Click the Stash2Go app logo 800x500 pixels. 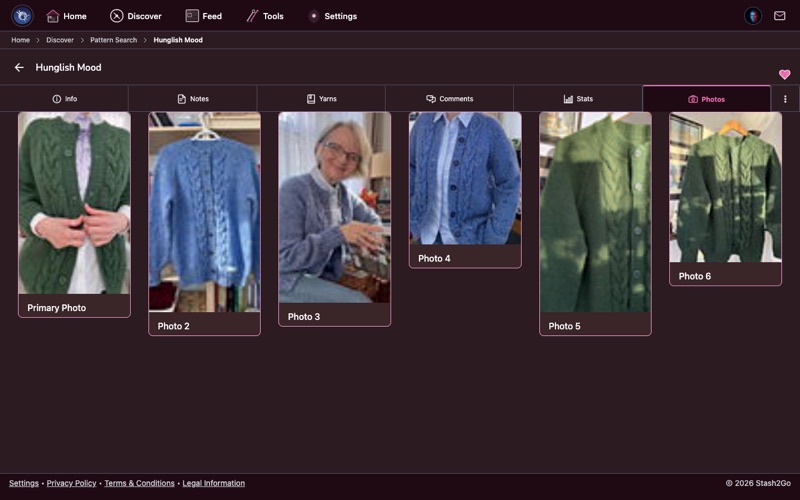[x=22, y=16]
